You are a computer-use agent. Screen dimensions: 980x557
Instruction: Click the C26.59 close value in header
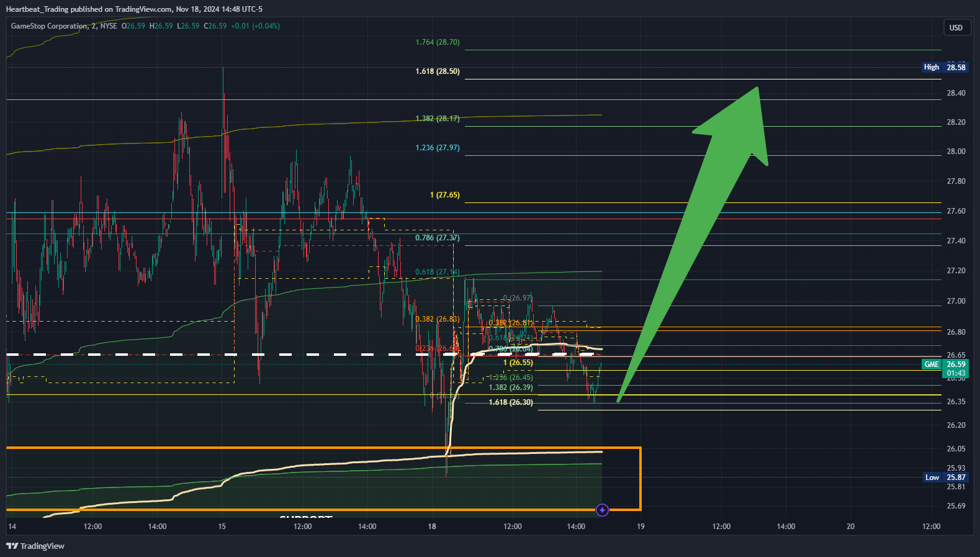pyautogui.click(x=215, y=26)
